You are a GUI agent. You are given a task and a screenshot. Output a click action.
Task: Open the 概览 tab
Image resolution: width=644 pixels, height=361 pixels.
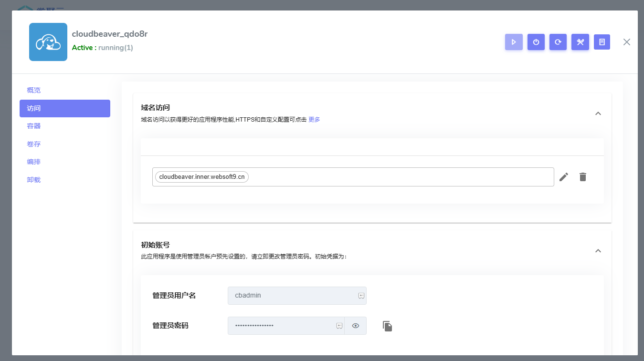[34, 90]
